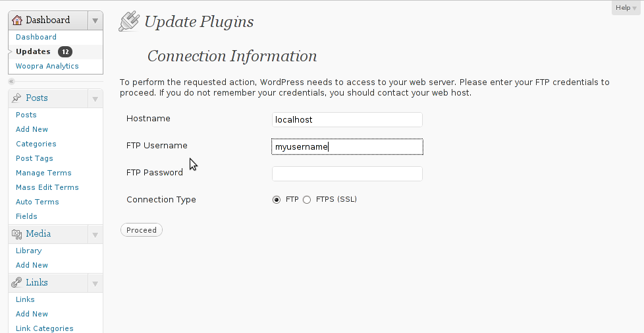The width and height of the screenshot is (644, 333).
Task: Focus the FTP Password field
Action: [347, 173]
